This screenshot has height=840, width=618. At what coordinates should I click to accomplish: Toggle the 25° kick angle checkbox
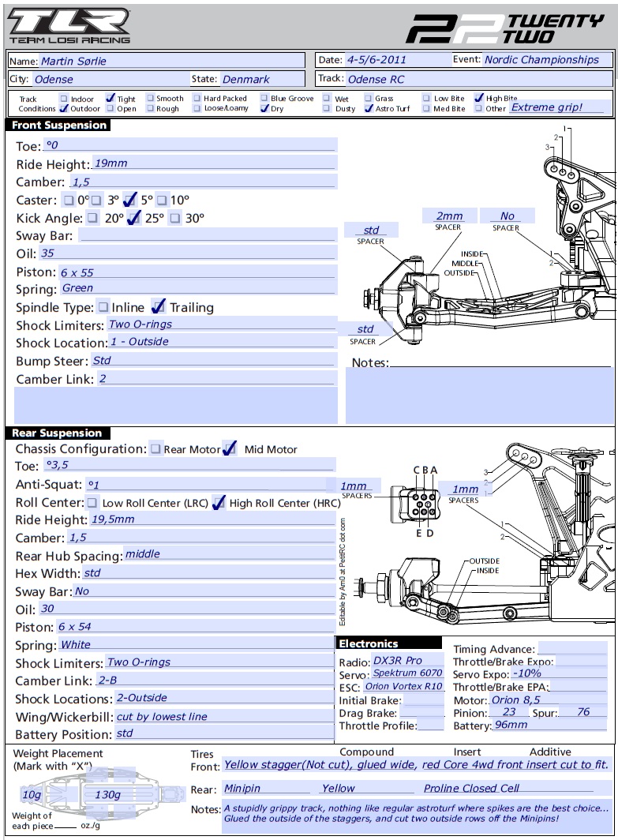[134, 218]
